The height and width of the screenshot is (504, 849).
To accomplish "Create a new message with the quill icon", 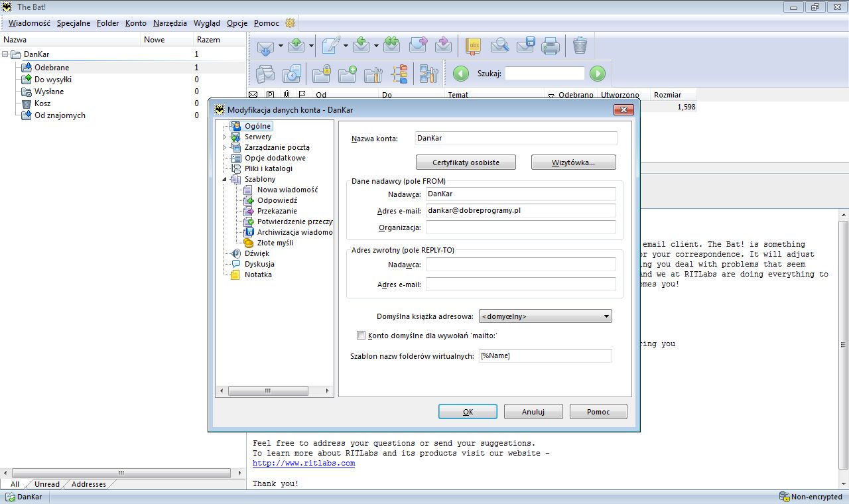I will click(x=331, y=46).
